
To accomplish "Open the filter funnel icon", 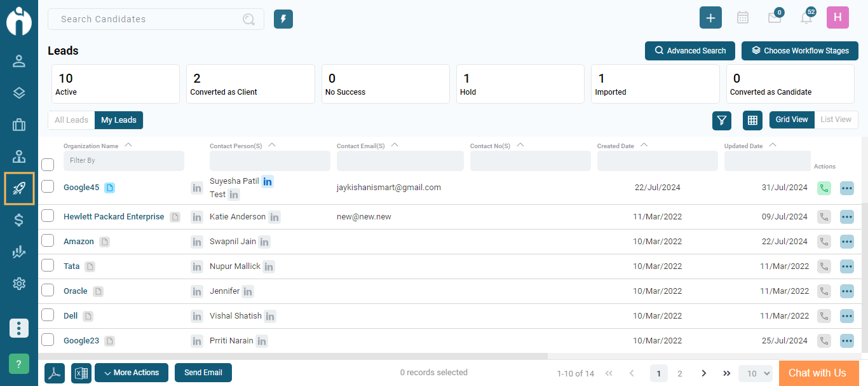I will [721, 120].
